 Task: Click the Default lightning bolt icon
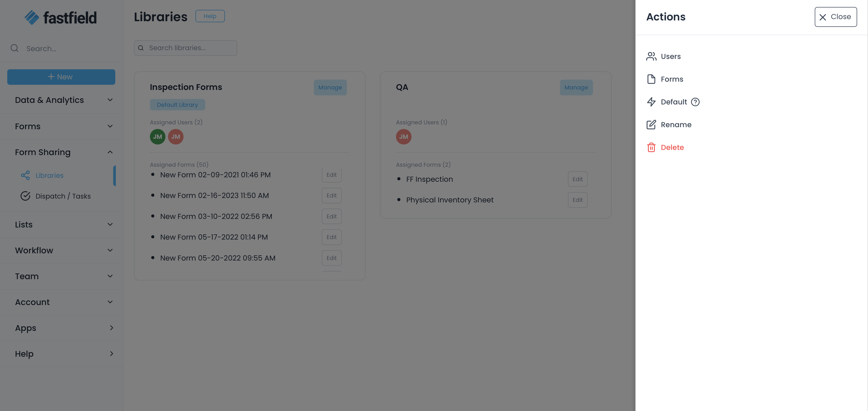651,102
